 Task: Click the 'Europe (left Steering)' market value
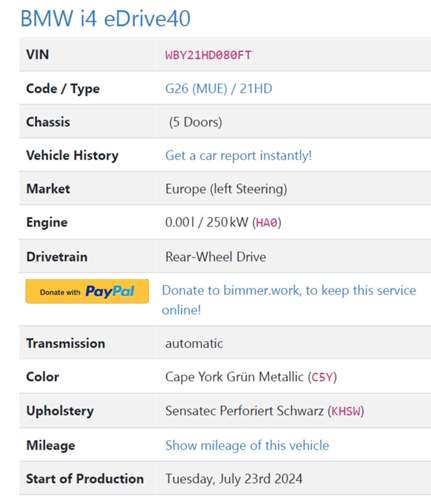tap(226, 189)
